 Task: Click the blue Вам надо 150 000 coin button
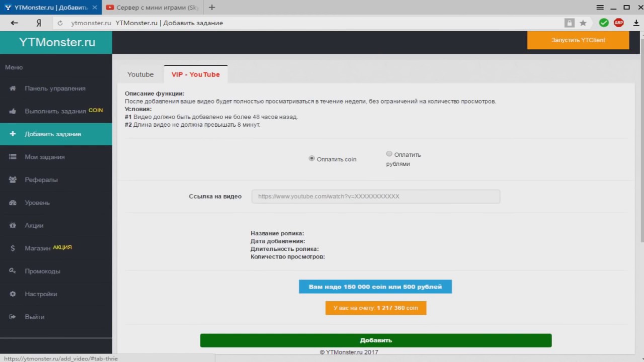(x=375, y=287)
